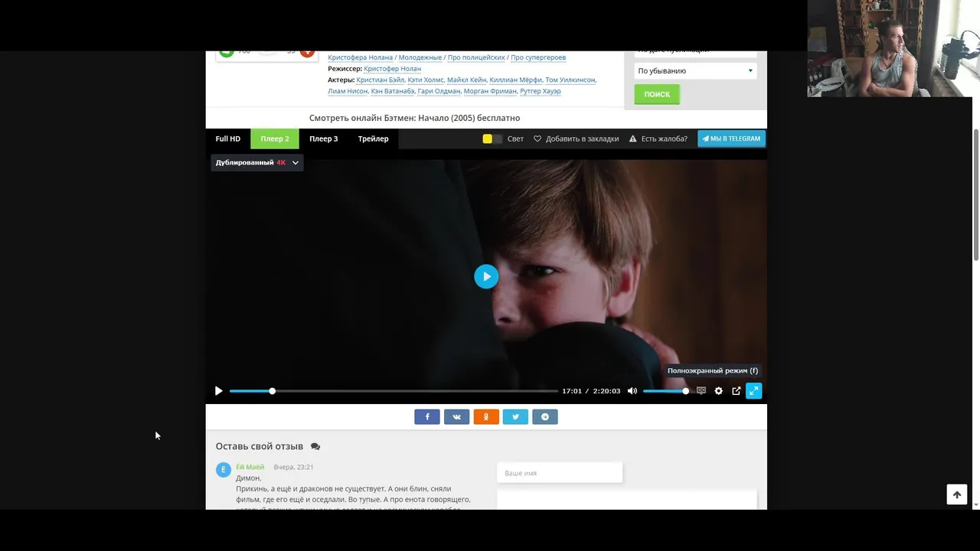Toggle subtitles CC icon in the player
This screenshot has height=551, width=980.
[701, 391]
